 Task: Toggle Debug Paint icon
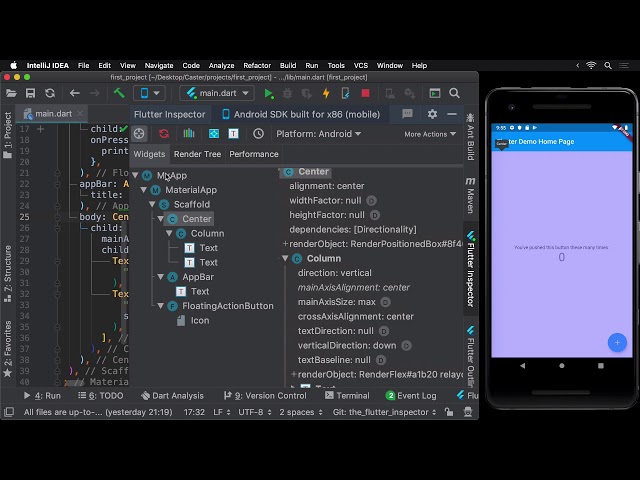[213, 133]
